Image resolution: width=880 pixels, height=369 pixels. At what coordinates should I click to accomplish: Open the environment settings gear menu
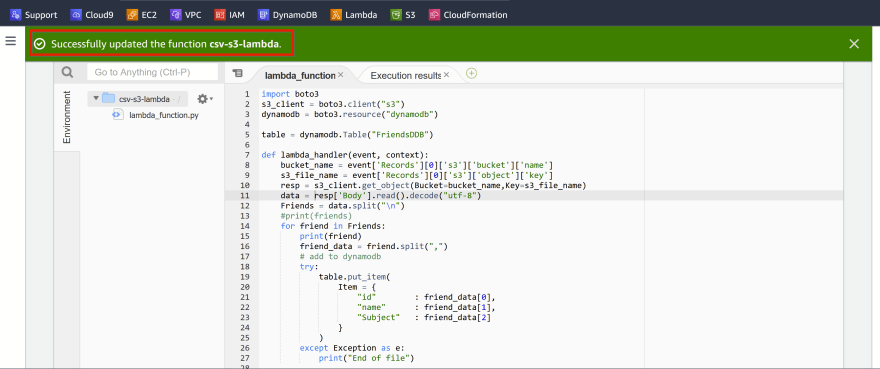click(x=205, y=99)
